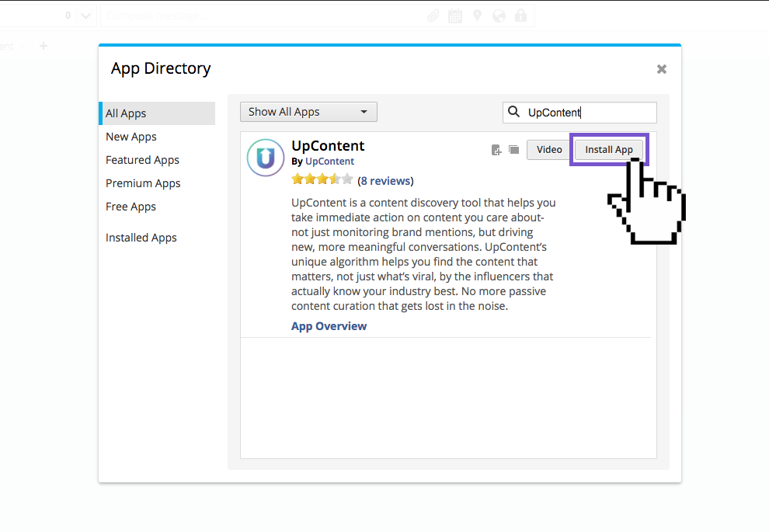This screenshot has height=532, width=769.
Task: Click the UpContent search field
Action: [579, 113]
